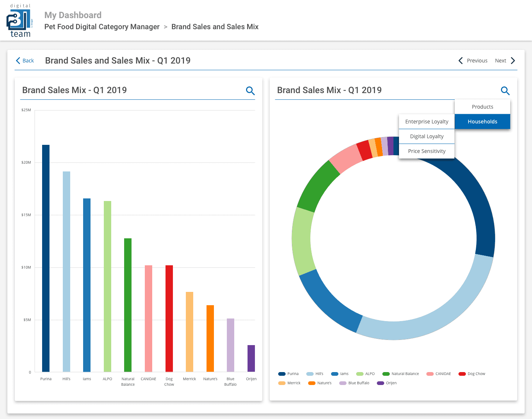Go to the Next report
The height and width of the screenshot is (419, 532).
(505, 61)
